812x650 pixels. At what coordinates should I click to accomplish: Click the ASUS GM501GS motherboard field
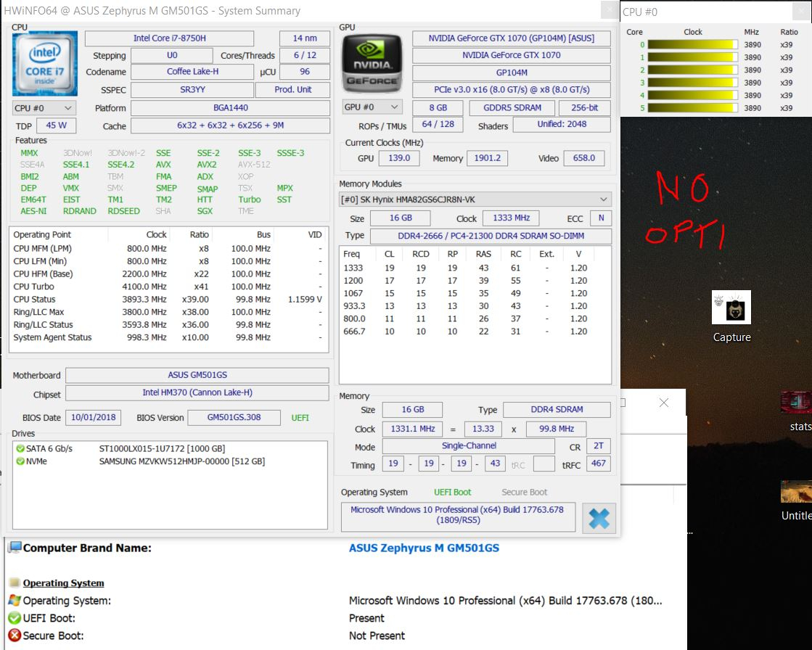[x=197, y=374]
